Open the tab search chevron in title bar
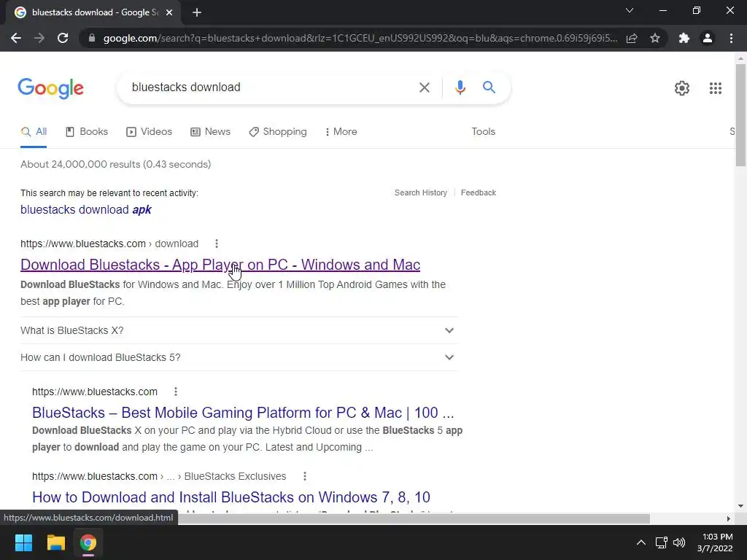747x560 pixels. pyautogui.click(x=630, y=10)
